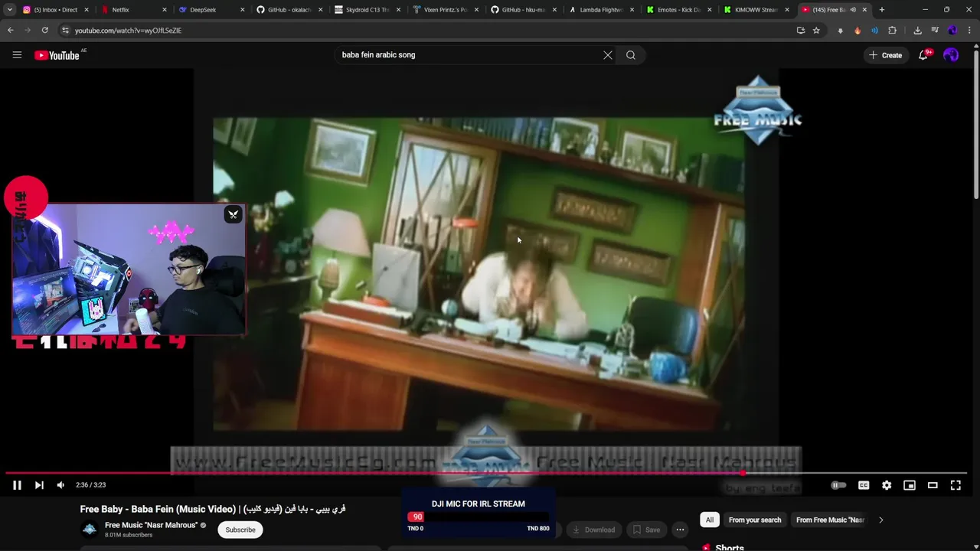This screenshot has width=980, height=551.
Task: Click the YouTube search input field
Action: [x=467, y=55]
